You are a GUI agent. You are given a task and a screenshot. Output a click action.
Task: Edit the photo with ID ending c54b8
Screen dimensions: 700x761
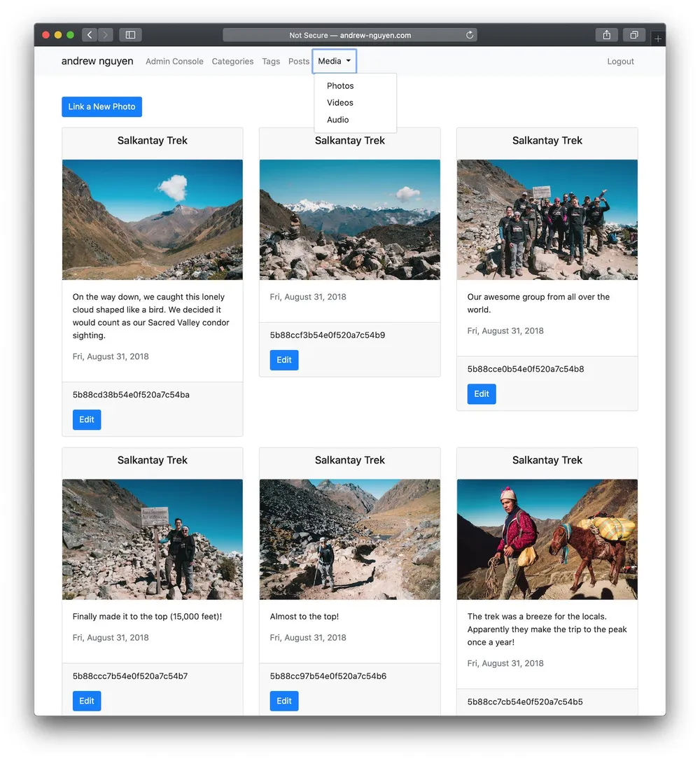(482, 394)
